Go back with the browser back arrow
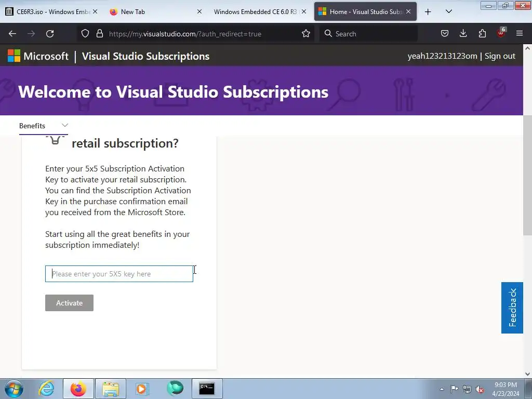 point(12,34)
